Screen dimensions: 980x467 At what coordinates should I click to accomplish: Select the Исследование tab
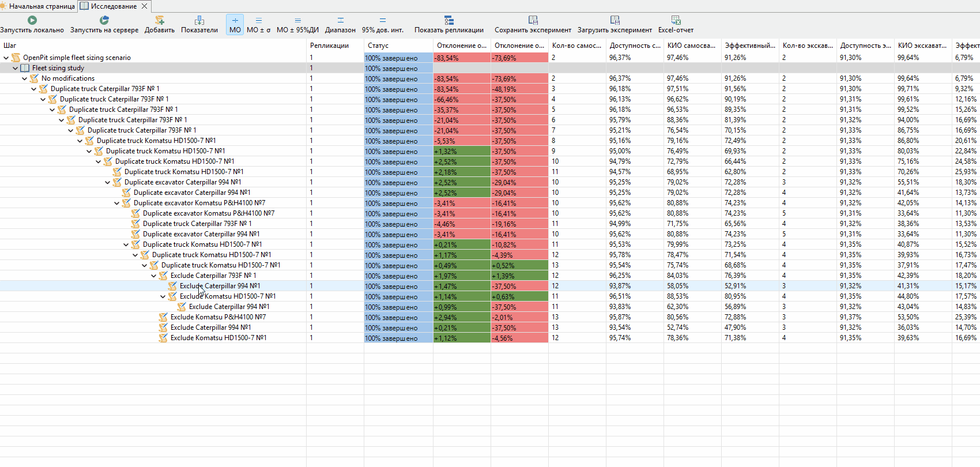point(114,6)
